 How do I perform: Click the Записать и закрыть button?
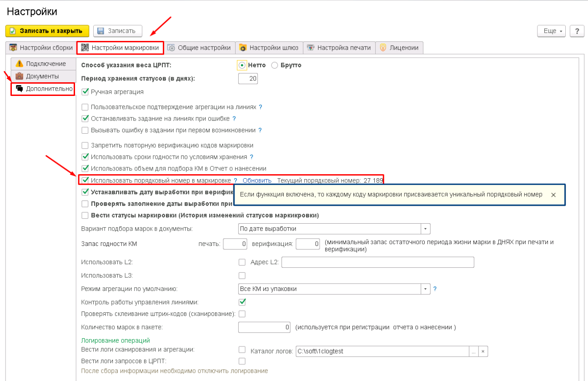click(47, 31)
